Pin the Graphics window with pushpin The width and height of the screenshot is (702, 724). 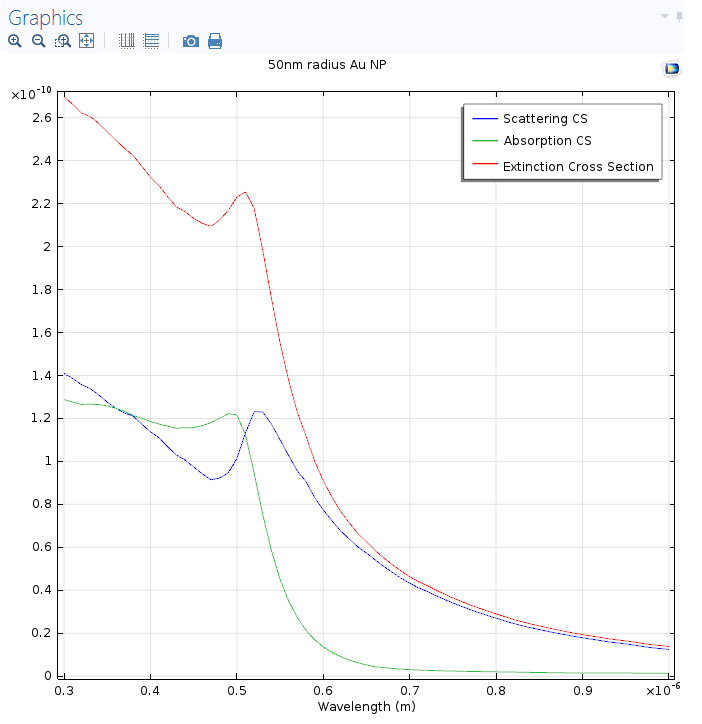[680, 17]
